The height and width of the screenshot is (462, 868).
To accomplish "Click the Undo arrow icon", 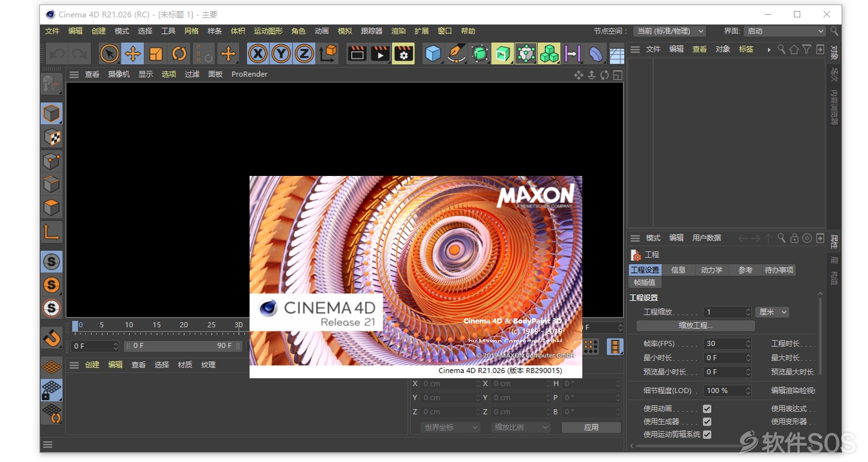I will [x=57, y=53].
